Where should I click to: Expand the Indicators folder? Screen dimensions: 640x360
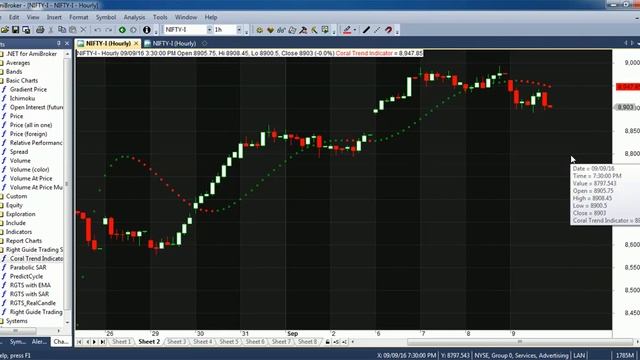19,232
